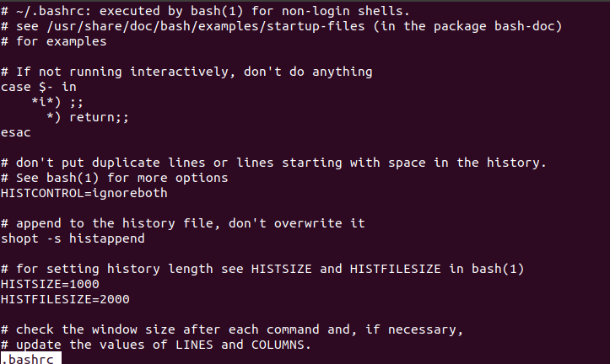
Task: Click the '*) return;;' line
Action: [x=88, y=117]
